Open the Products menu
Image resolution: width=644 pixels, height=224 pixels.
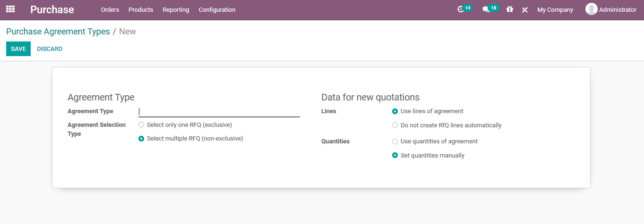[141, 10]
